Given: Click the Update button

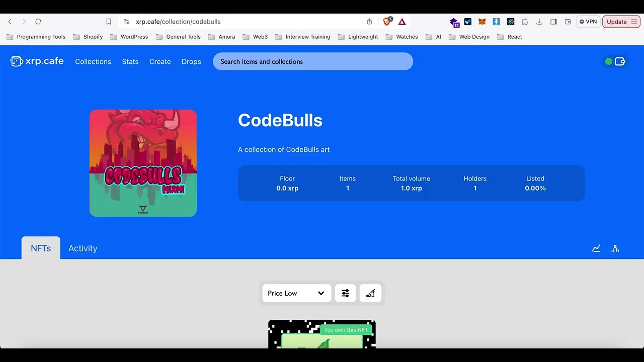Looking at the screenshot, I should coord(617,22).
